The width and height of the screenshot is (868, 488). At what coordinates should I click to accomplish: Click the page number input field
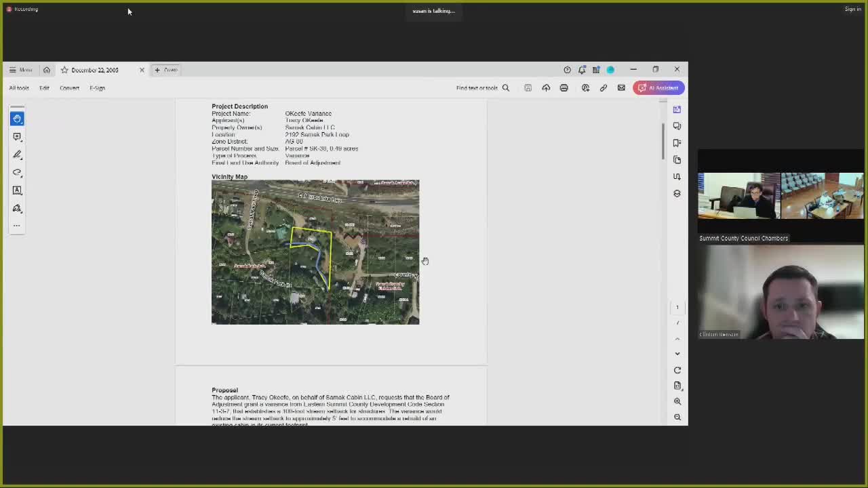[677, 307]
